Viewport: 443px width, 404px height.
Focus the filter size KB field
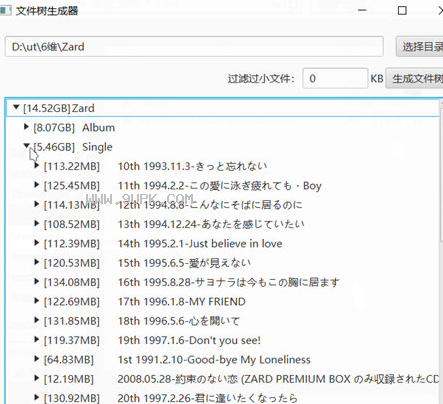coord(335,78)
